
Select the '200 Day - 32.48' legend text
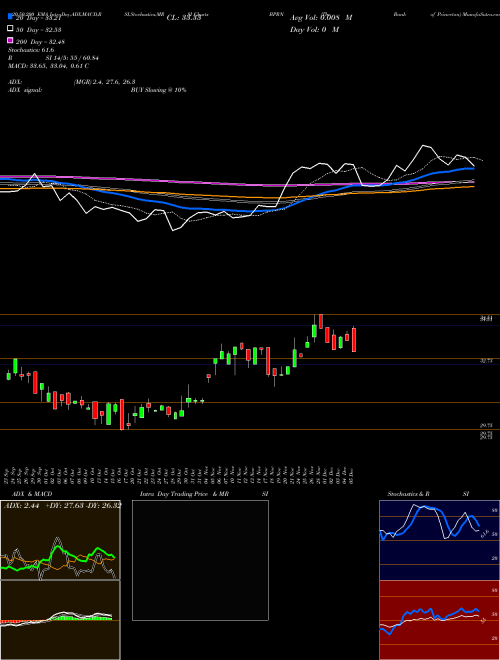pos(40,42)
